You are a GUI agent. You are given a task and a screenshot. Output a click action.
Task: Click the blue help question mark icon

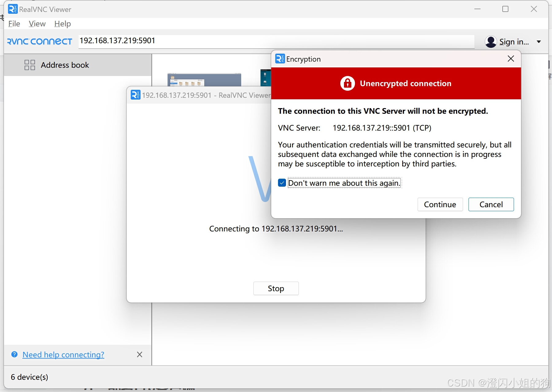pyautogui.click(x=14, y=355)
